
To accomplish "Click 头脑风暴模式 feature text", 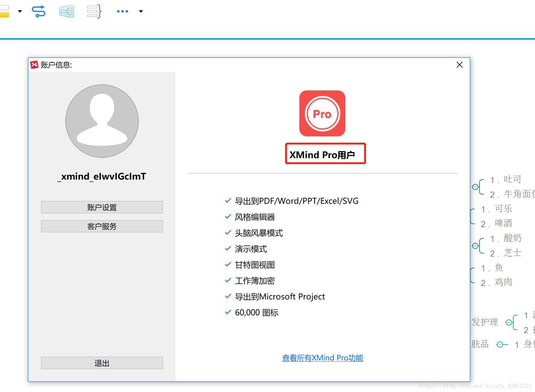I will tap(259, 233).
